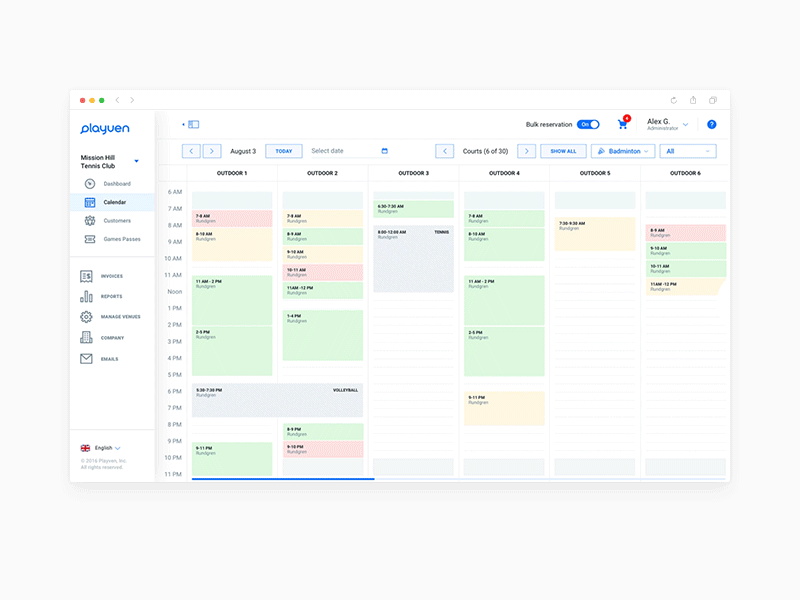800x600 pixels.
Task: Open the Manage Venues section
Action: [120, 317]
